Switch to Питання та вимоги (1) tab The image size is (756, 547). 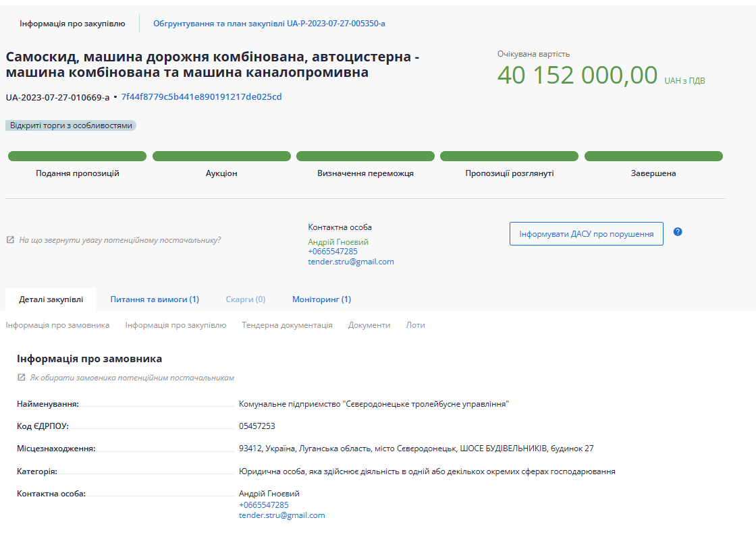(155, 299)
